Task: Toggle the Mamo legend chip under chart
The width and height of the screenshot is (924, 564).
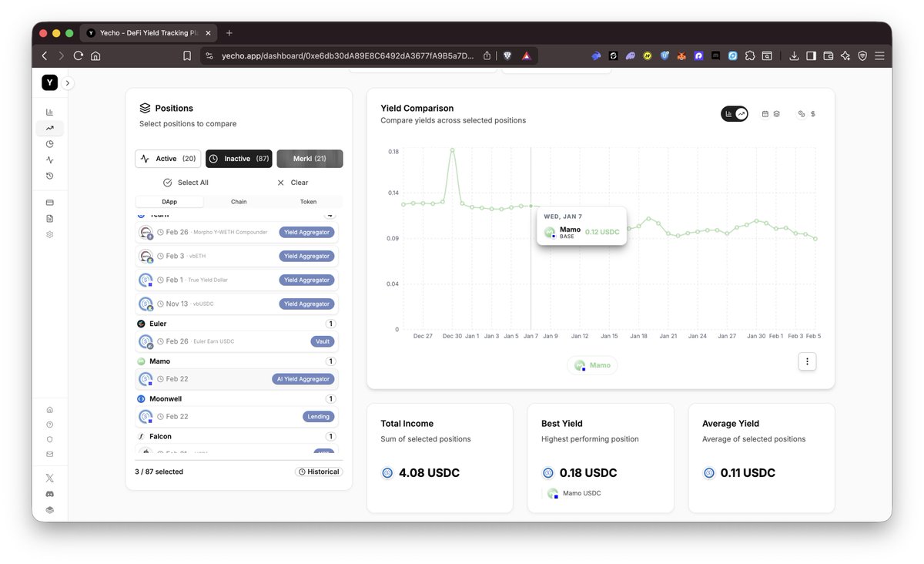Action: pyautogui.click(x=592, y=365)
